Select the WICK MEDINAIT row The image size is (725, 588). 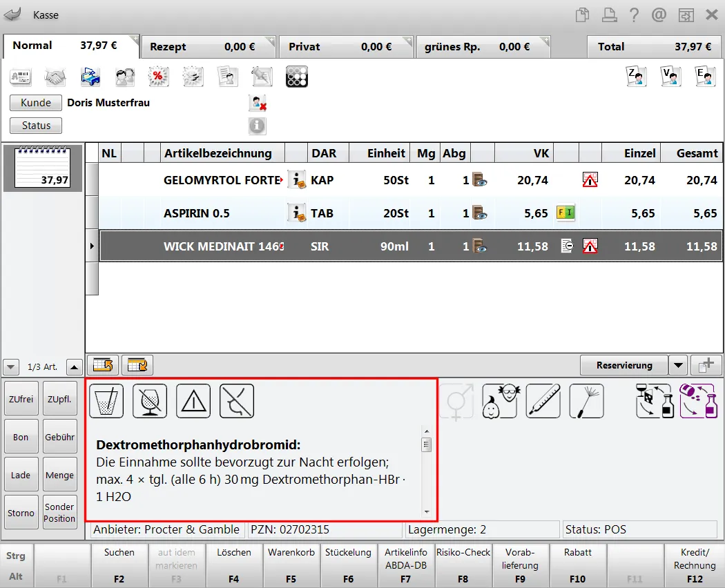(411, 246)
